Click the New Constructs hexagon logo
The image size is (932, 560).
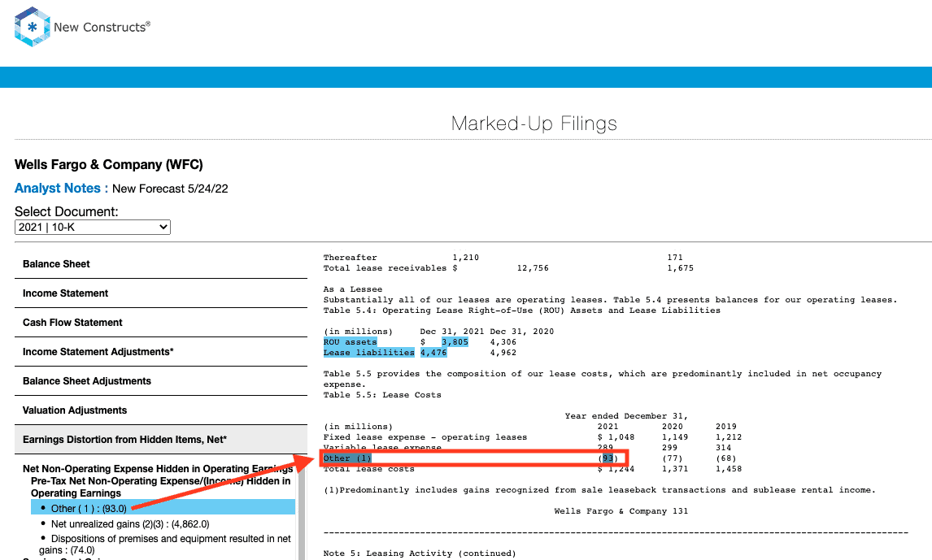point(32,27)
